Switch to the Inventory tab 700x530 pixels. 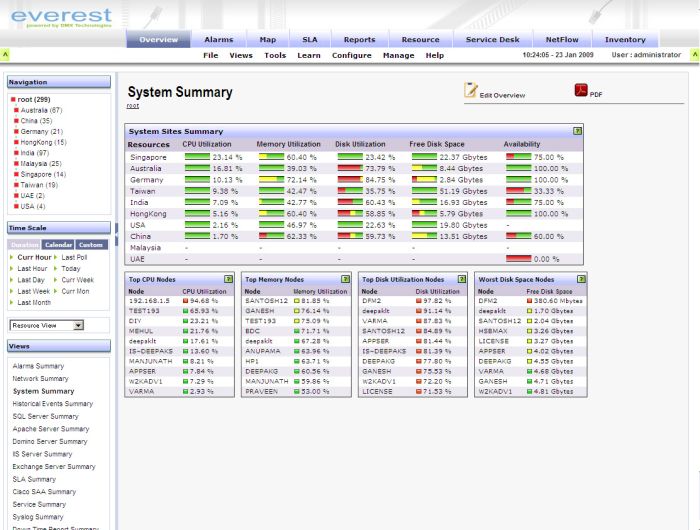tap(625, 39)
